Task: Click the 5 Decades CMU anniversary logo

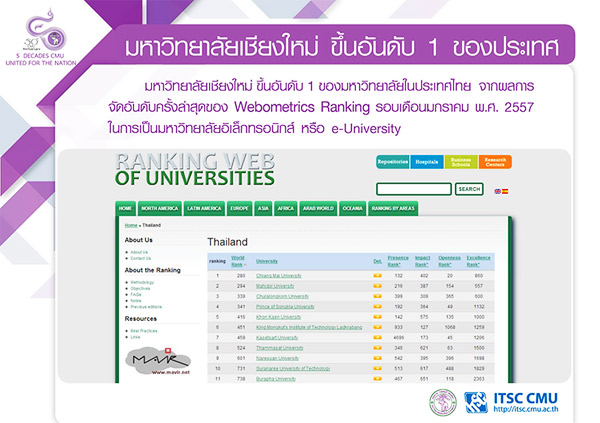Action: (x=41, y=38)
